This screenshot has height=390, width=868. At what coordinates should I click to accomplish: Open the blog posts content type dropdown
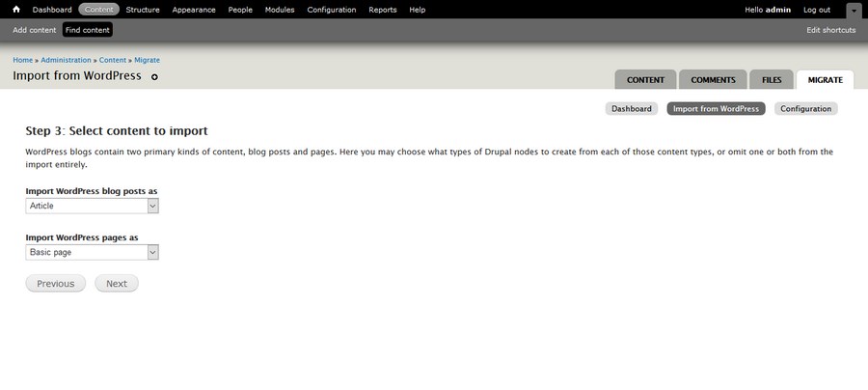click(x=92, y=206)
